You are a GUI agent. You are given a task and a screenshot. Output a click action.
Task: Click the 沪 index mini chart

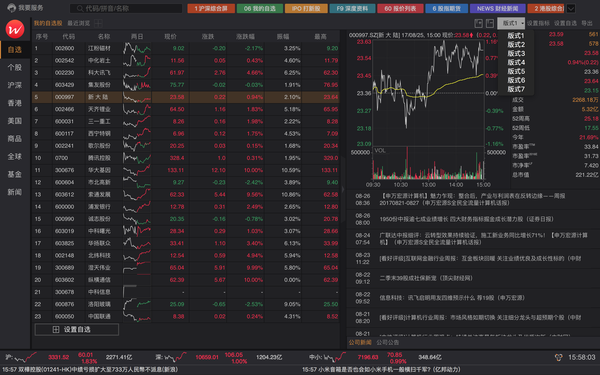click(x=26, y=357)
